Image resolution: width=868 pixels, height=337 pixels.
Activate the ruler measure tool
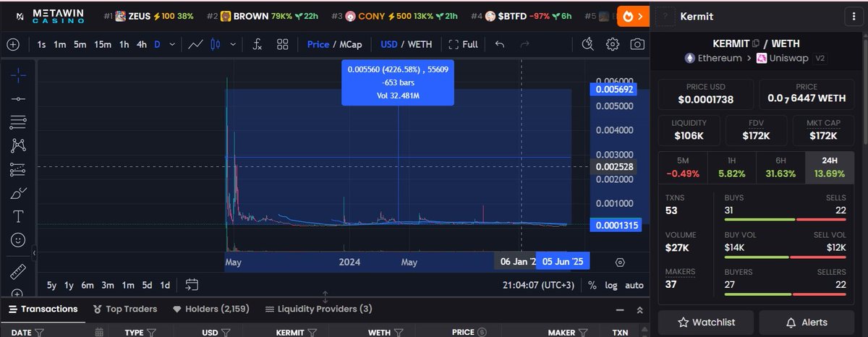(19, 273)
